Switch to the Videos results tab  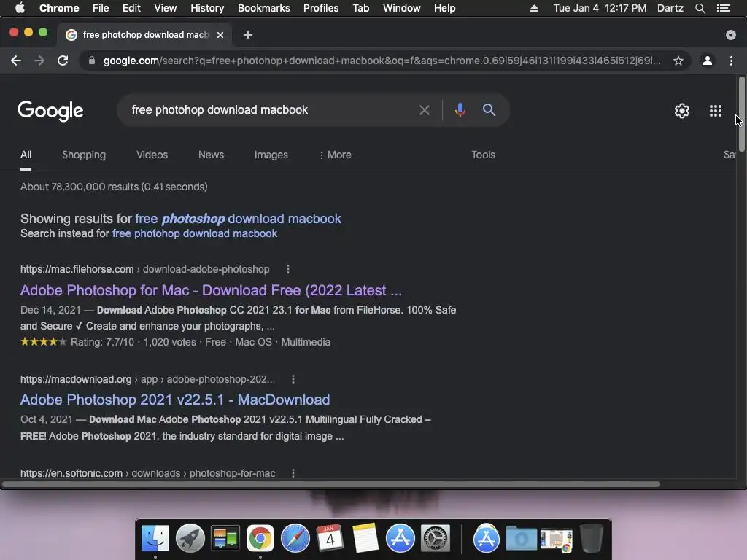point(152,155)
